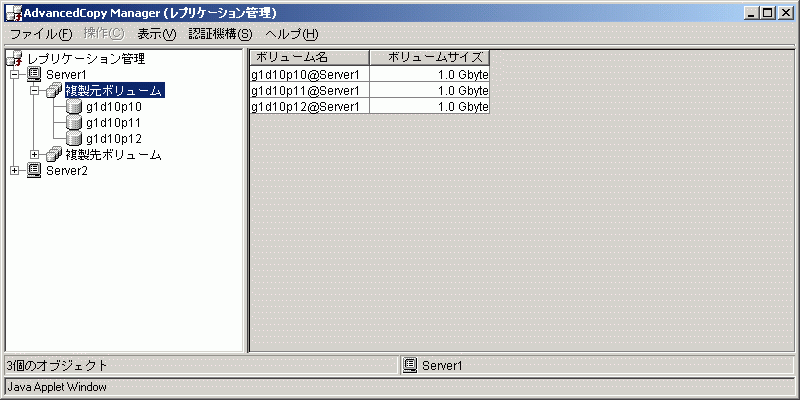Select g1d10p11 in the tree

coord(114,123)
